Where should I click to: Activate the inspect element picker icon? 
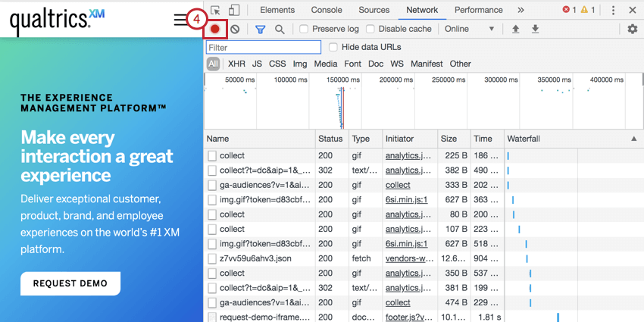pos(215,11)
